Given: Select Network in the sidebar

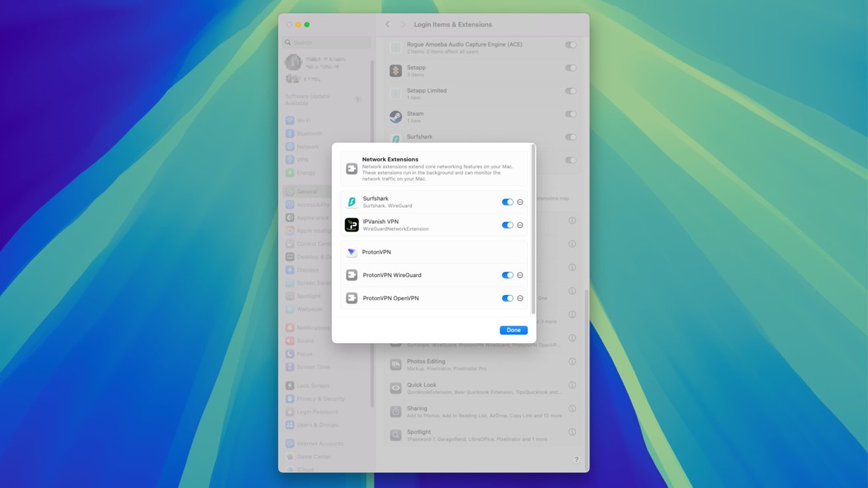Looking at the screenshot, I should pyautogui.click(x=326, y=147).
